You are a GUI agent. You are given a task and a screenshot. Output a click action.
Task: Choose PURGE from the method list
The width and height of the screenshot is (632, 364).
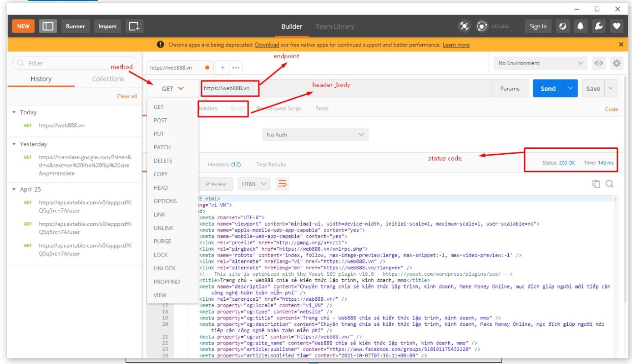pyautogui.click(x=172, y=241)
